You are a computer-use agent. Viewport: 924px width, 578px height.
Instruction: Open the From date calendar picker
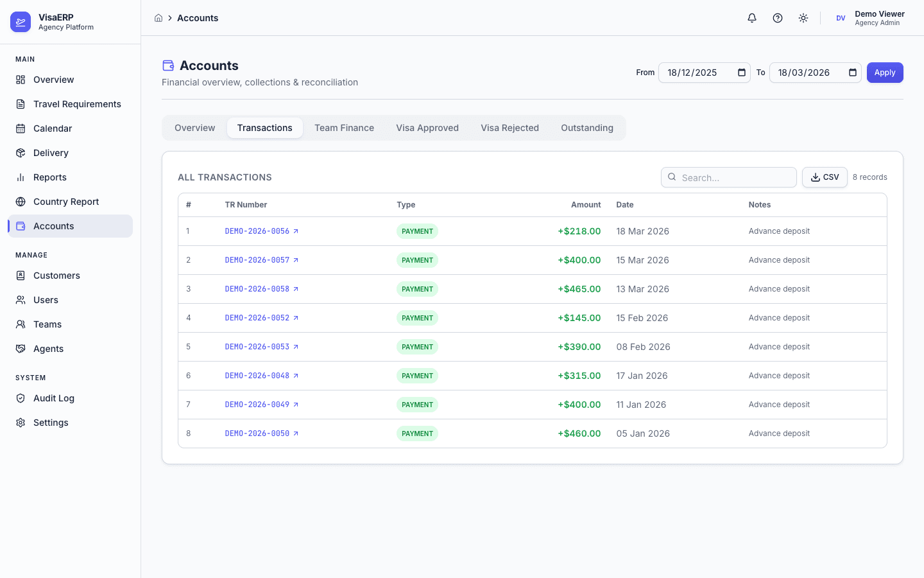point(742,73)
